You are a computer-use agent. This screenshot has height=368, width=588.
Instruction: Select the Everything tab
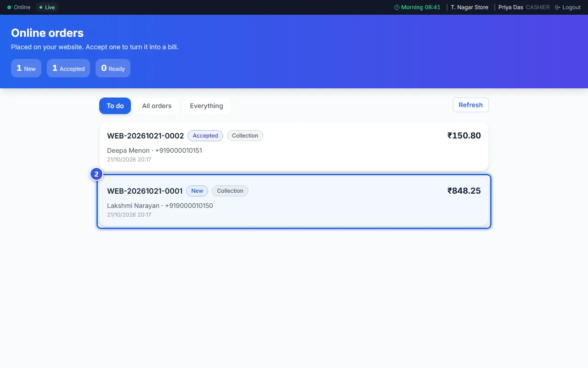click(206, 106)
